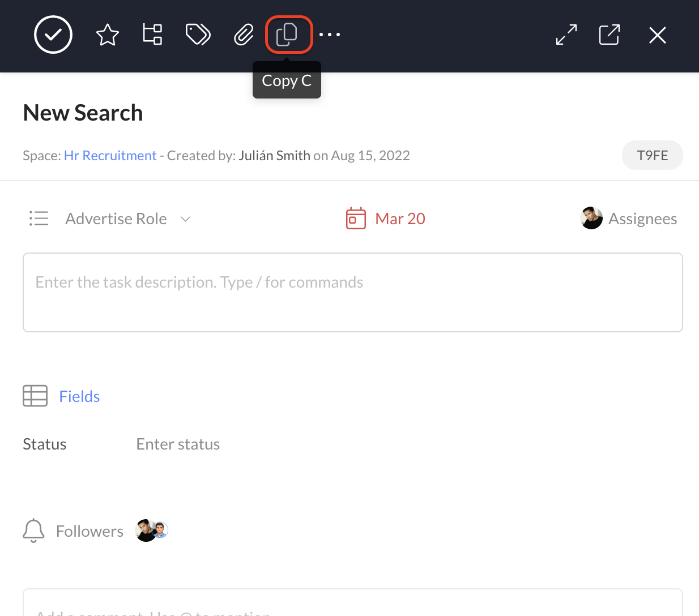Attach a file with paperclip icon

point(244,35)
